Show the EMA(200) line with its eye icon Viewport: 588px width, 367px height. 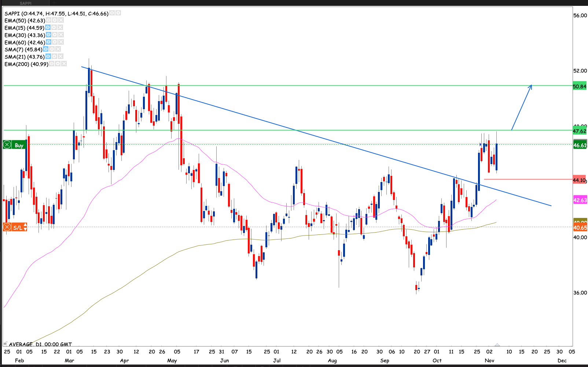(x=52, y=64)
